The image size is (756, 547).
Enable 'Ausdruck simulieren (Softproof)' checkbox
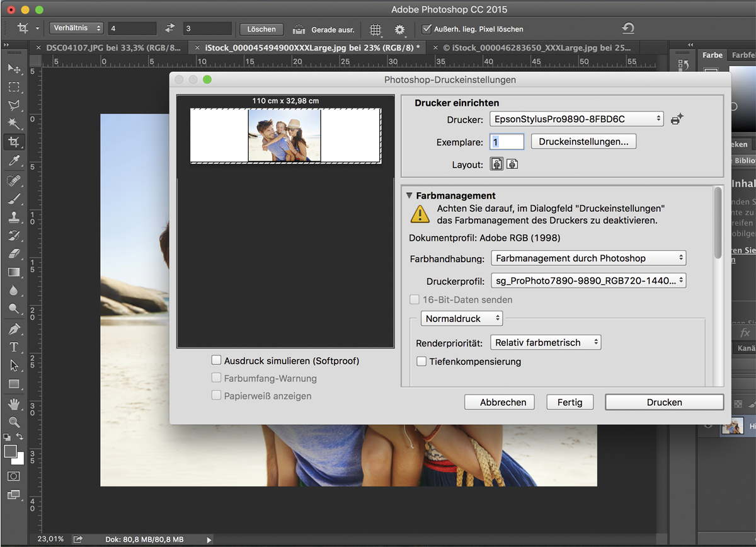[x=217, y=360]
